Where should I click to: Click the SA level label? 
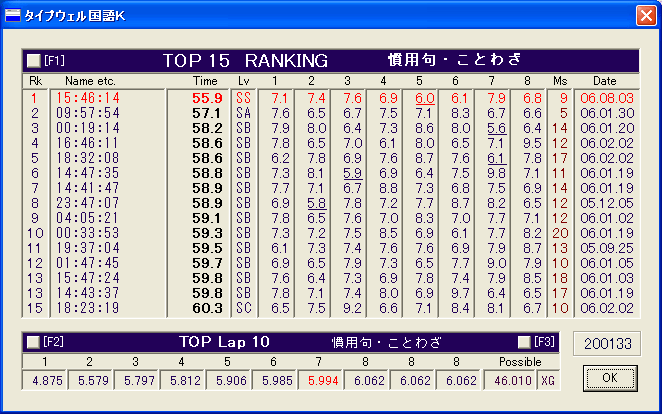pos(244,113)
